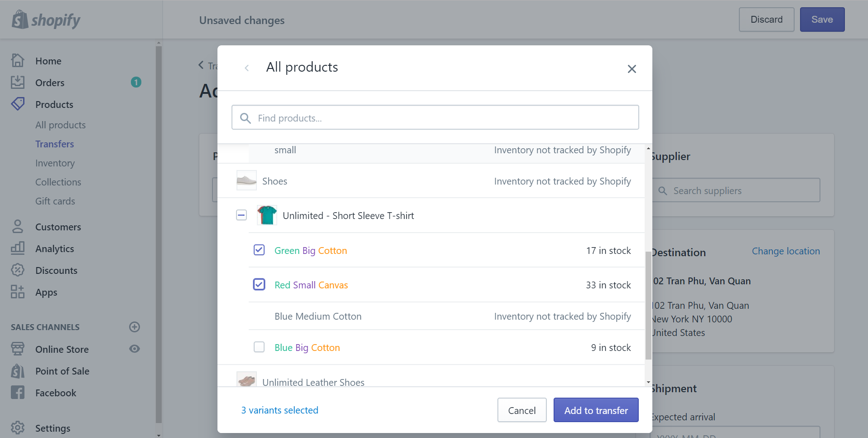
Task: Click the product list scrollbar thumb
Action: [648, 305]
